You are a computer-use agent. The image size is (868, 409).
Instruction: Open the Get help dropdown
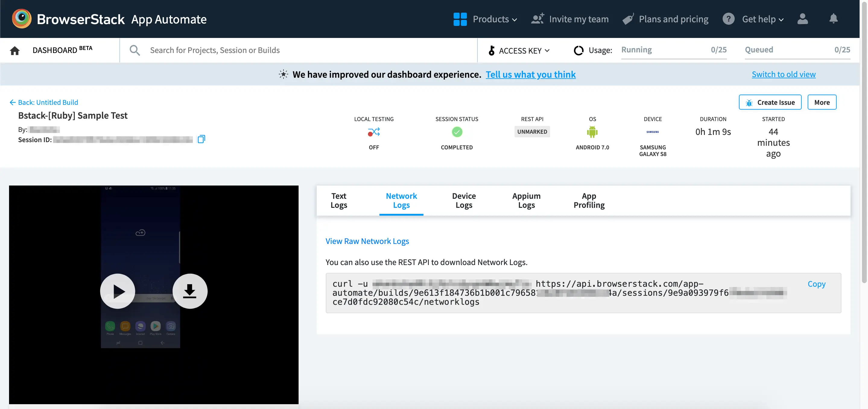coord(762,19)
